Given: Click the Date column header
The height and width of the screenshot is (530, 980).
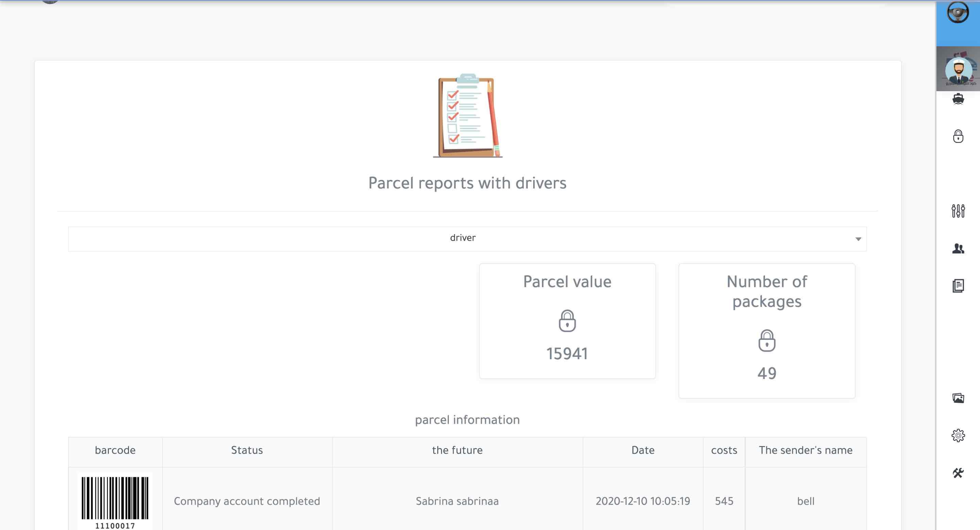Looking at the screenshot, I should 642,450.
